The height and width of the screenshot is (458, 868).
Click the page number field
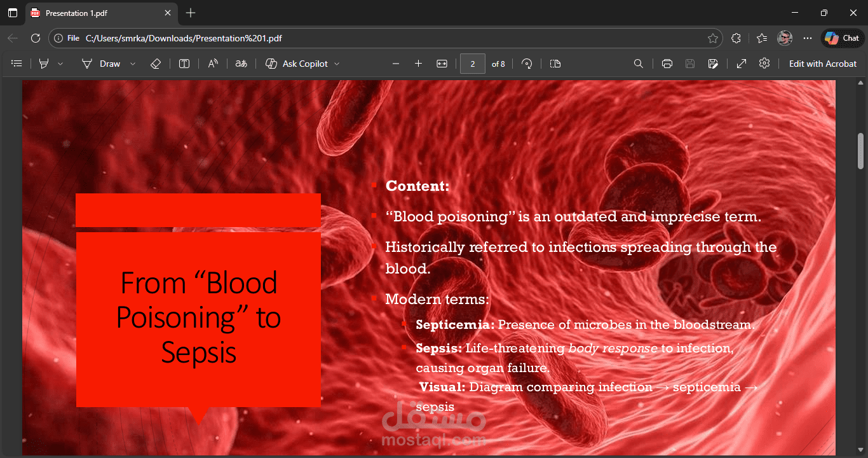tap(473, 64)
